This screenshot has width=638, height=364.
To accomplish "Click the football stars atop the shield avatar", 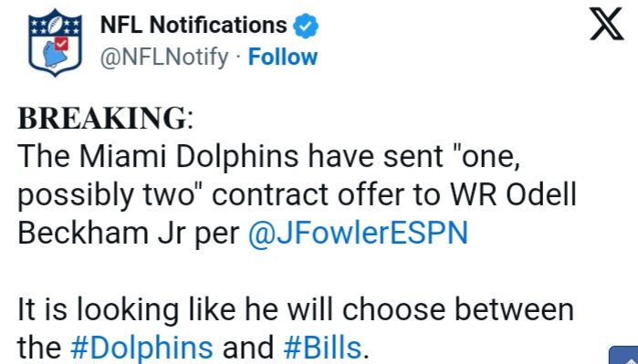I will pyautogui.click(x=56, y=26).
